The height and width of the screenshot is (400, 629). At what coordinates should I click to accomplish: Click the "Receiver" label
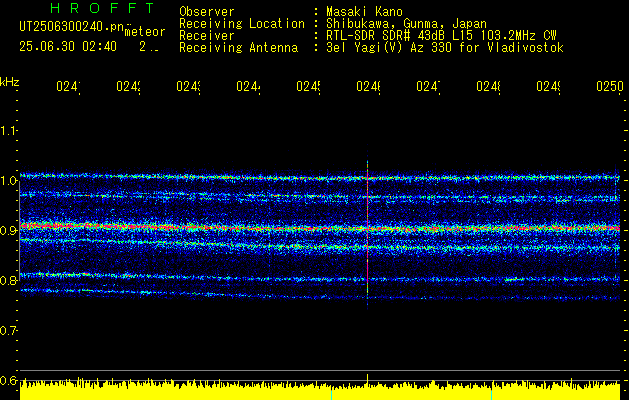coord(207,36)
